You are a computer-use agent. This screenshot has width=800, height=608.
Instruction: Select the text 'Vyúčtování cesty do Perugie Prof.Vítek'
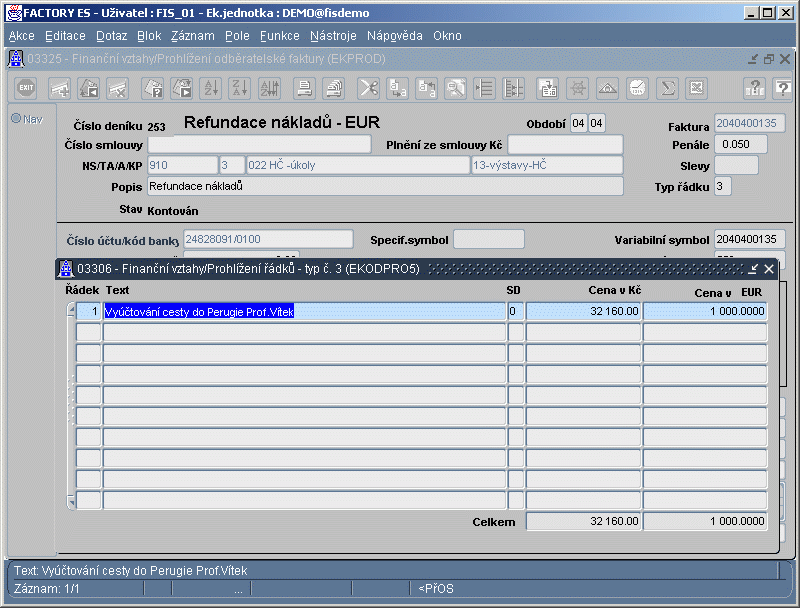[199, 312]
